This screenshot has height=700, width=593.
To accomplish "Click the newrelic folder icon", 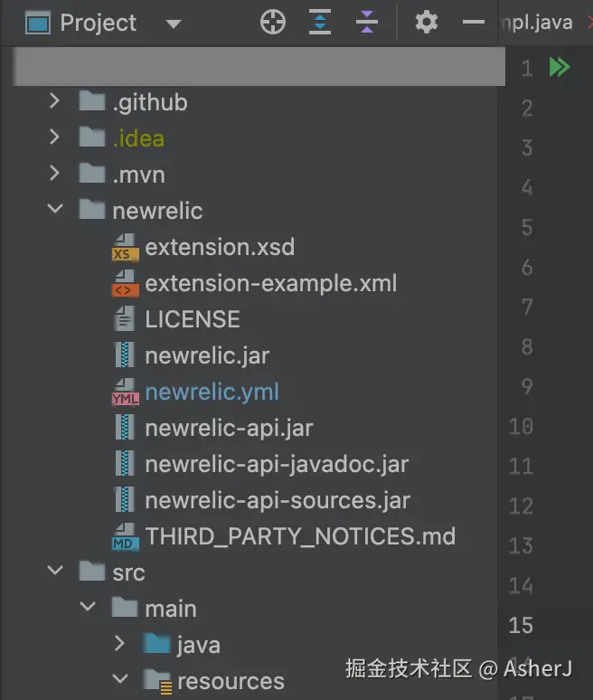I will coord(92,209).
